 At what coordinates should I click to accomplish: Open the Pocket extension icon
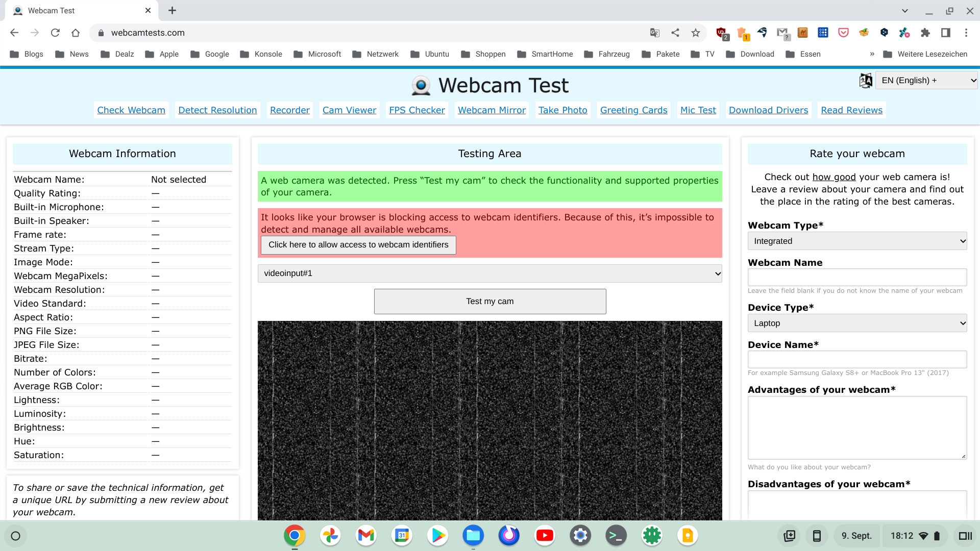click(843, 33)
